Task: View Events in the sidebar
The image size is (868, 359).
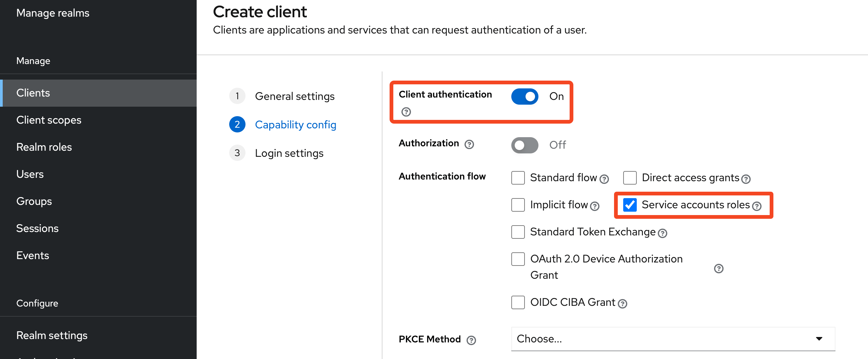Action: click(98, 255)
